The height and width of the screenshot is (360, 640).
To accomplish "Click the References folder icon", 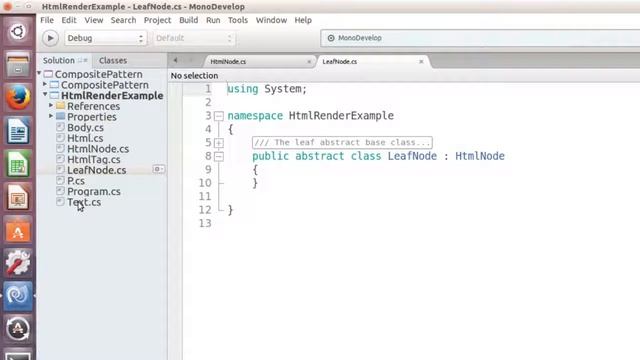I will tap(60, 105).
